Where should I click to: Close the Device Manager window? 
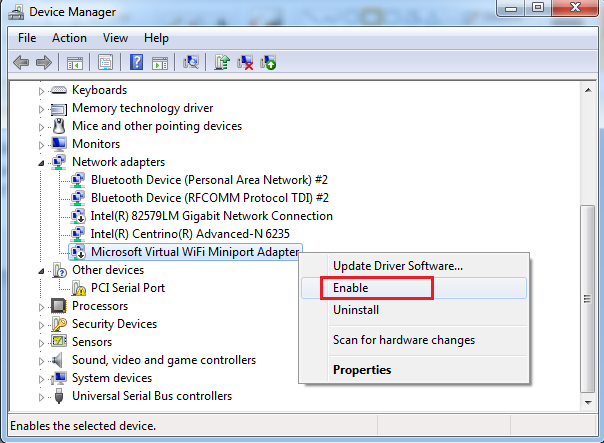(x=575, y=8)
